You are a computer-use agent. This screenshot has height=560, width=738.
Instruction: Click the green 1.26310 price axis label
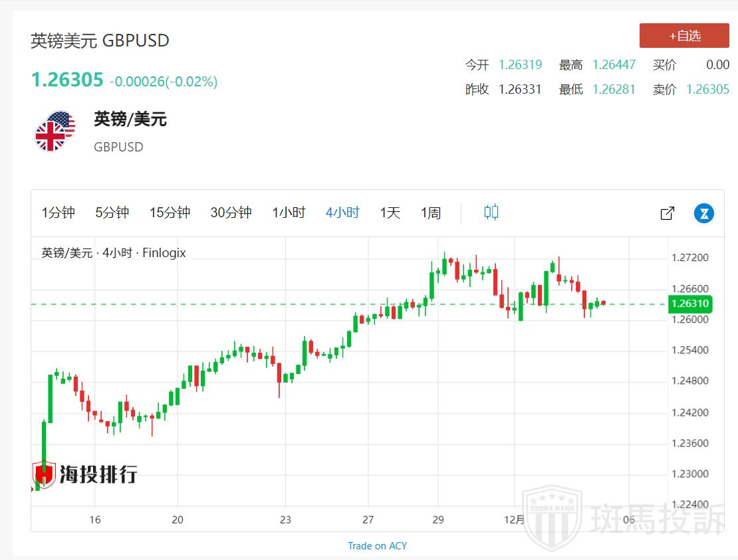point(690,304)
